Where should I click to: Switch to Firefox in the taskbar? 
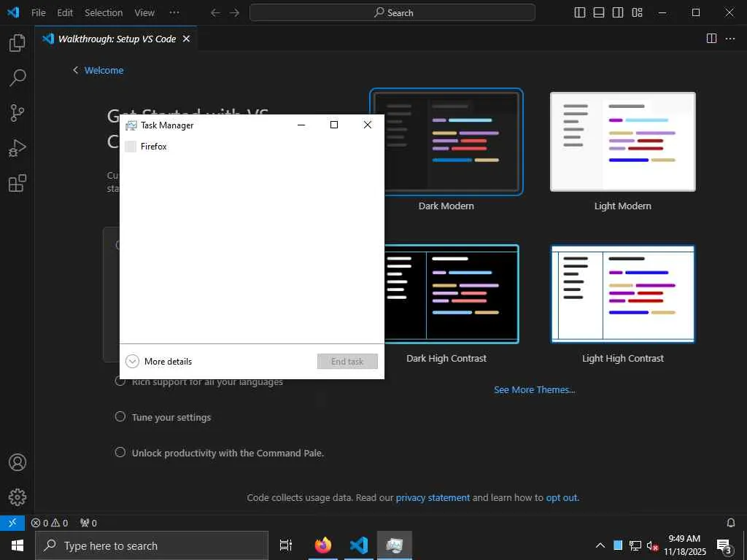point(323,545)
